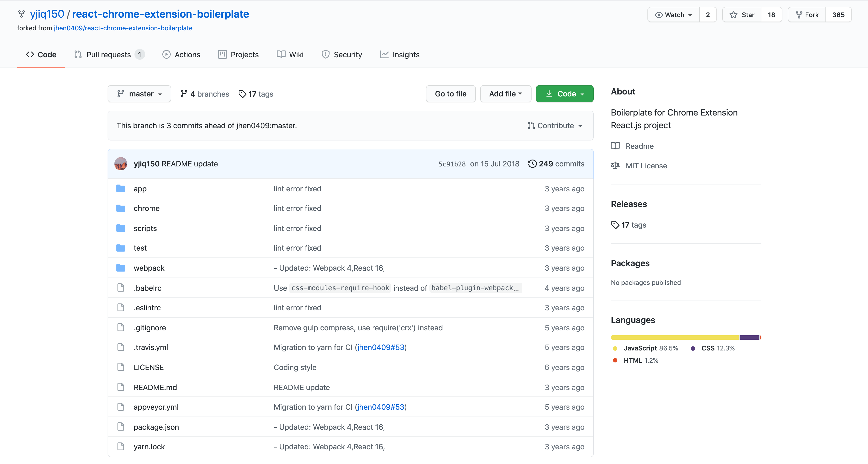
Task: Star this repository
Action: [742, 14]
